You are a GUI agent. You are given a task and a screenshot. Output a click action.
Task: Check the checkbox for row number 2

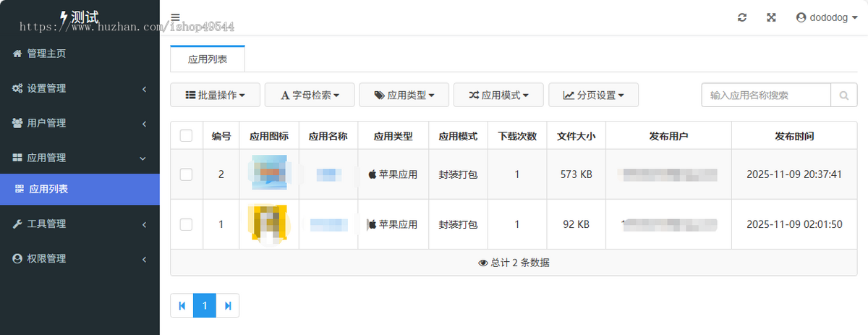(x=186, y=174)
